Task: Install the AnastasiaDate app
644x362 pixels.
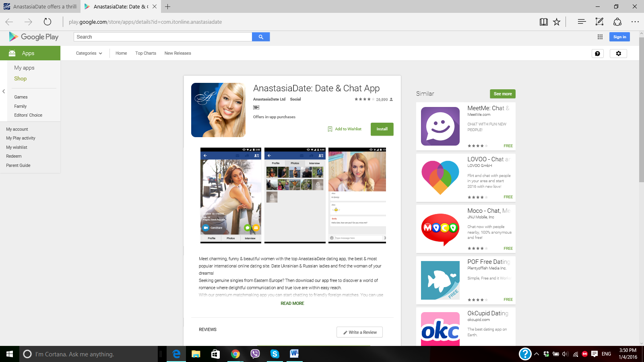Action: (x=382, y=129)
